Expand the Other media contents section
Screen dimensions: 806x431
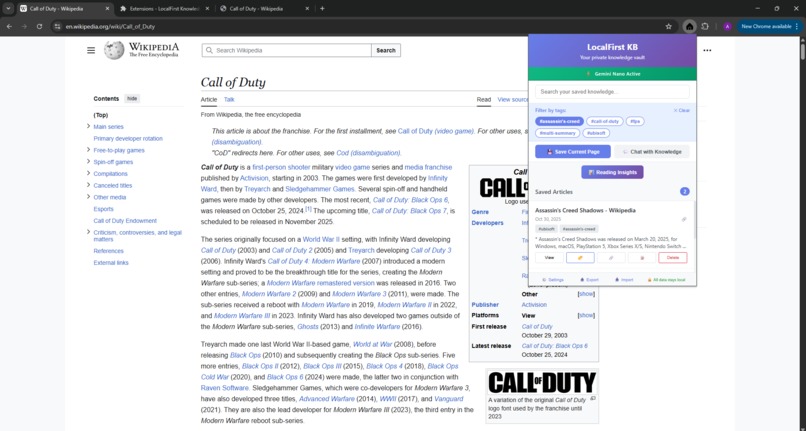pyautogui.click(x=88, y=197)
